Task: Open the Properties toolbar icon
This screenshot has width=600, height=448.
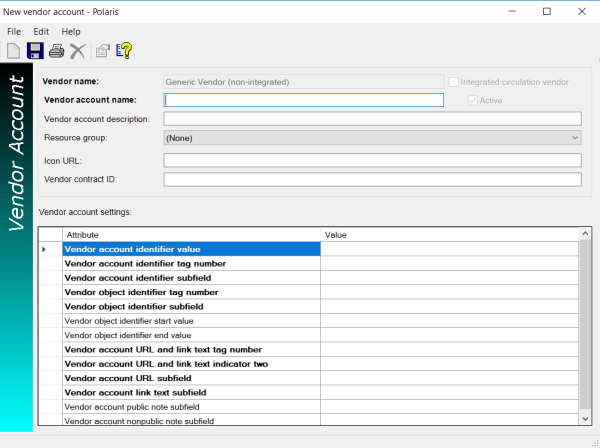Action: 102,51
